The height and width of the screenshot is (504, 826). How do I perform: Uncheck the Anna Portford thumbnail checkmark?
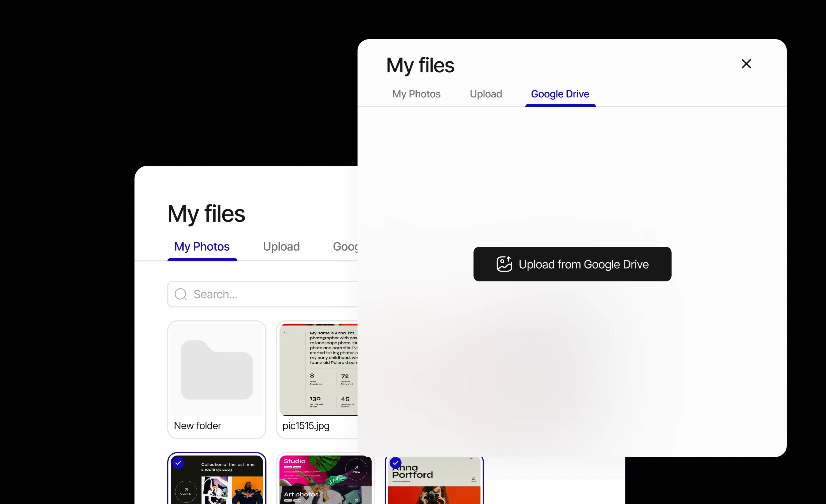[396, 463]
